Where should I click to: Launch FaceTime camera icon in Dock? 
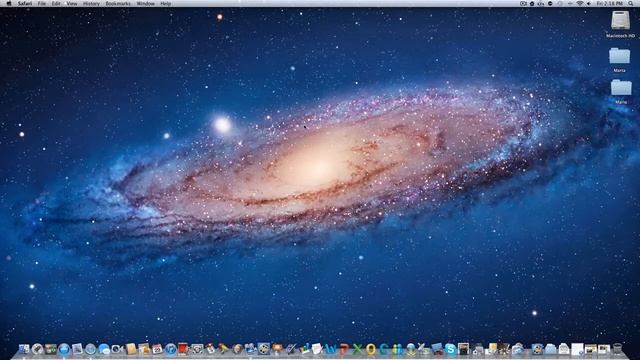pos(117,349)
